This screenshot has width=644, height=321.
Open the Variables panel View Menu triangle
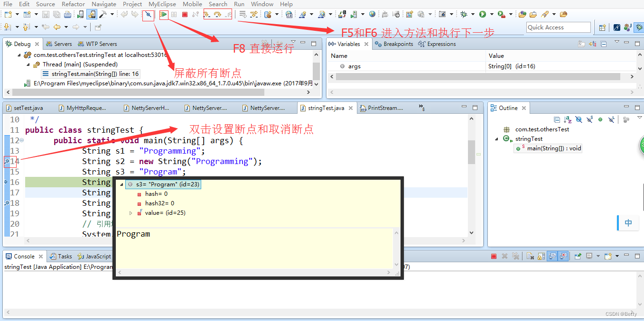click(617, 41)
